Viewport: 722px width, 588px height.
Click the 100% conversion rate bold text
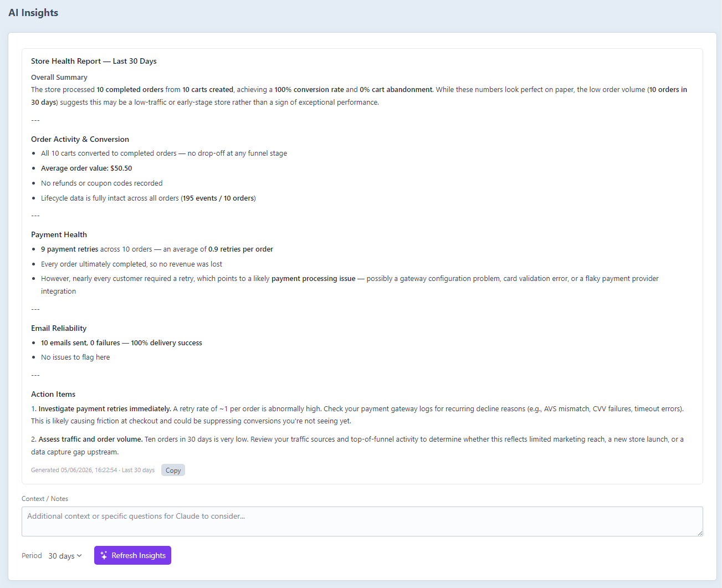coord(309,89)
